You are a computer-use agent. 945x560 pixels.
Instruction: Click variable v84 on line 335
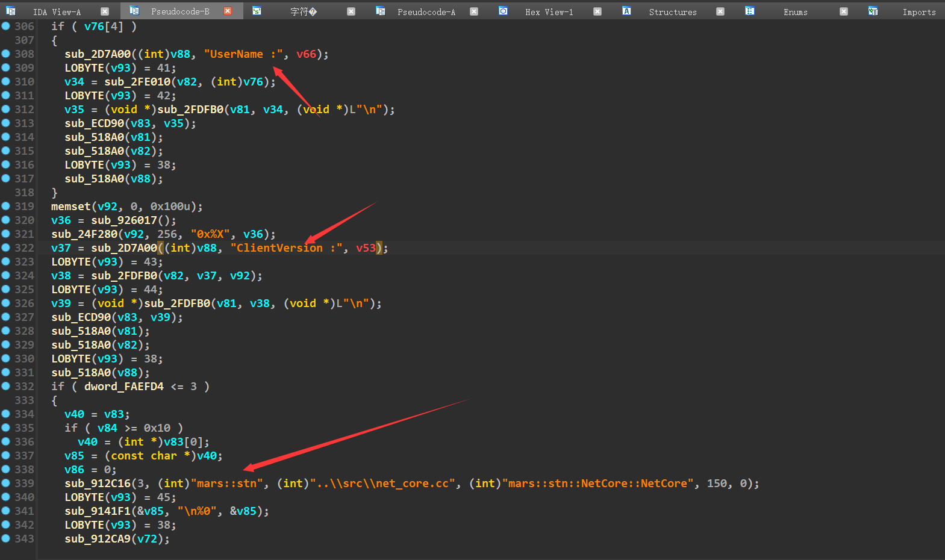[107, 428]
